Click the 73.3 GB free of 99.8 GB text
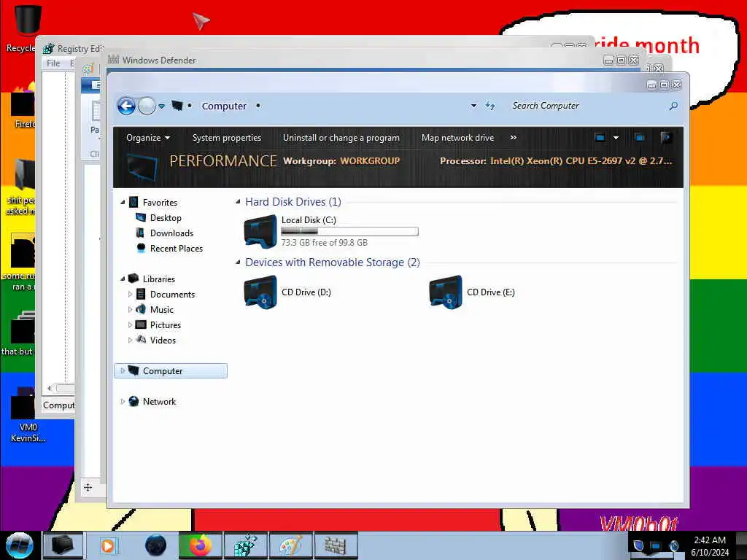747x560 pixels. (x=324, y=242)
